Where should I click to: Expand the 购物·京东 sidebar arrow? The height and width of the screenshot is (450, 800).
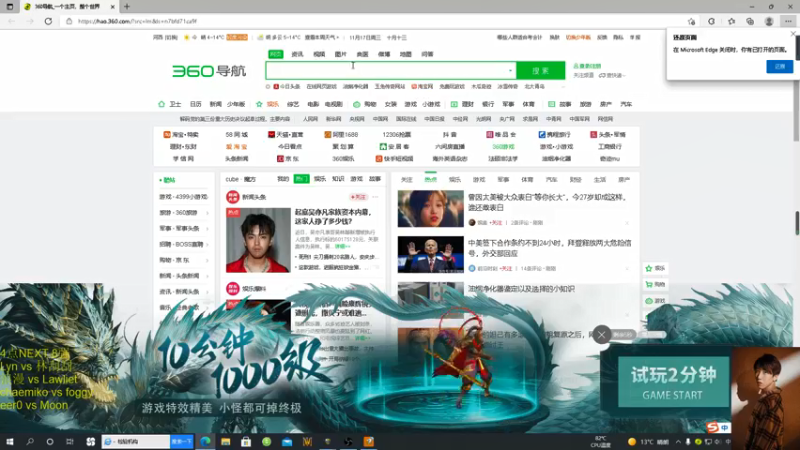tap(207, 260)
